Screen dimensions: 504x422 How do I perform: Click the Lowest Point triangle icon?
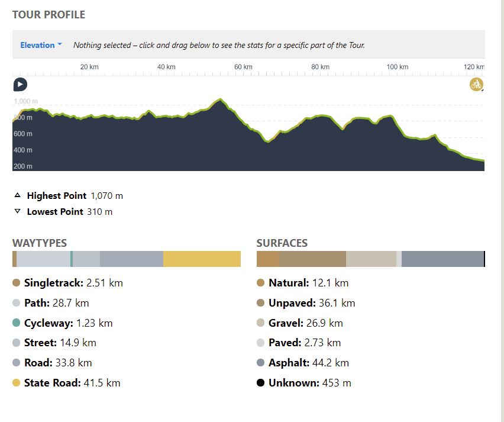[x=17, y=211]
